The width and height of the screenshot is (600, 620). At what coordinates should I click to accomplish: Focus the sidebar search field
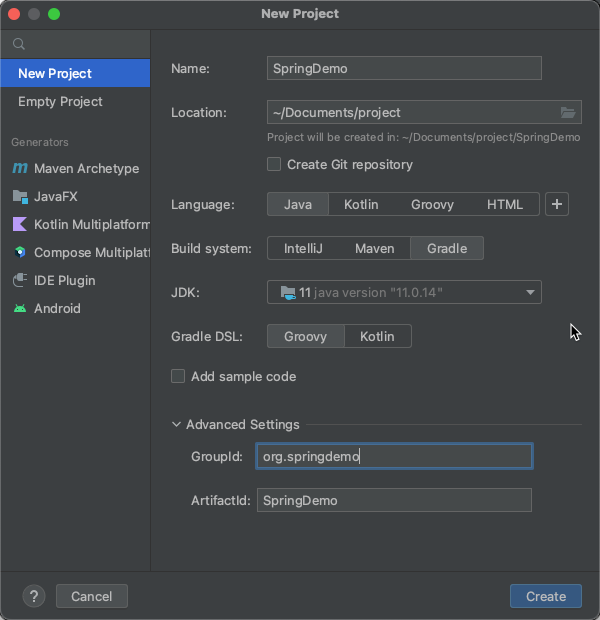75,44
